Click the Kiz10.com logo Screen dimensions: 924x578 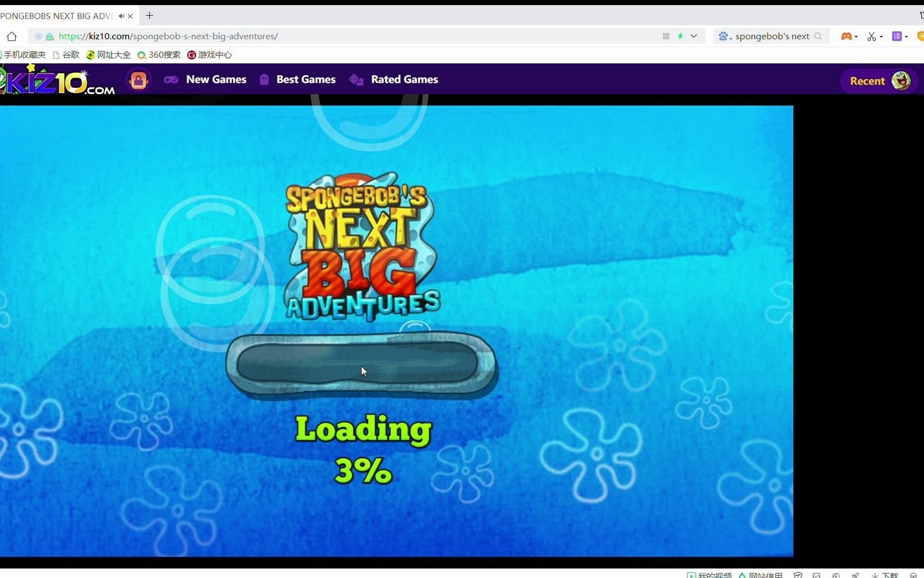point(57,80)
